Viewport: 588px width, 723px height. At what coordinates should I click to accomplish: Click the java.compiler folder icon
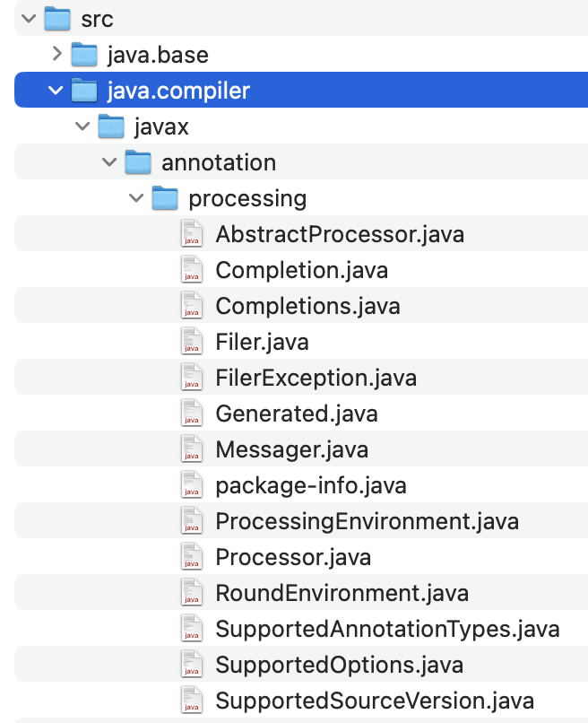click(84, 90)
